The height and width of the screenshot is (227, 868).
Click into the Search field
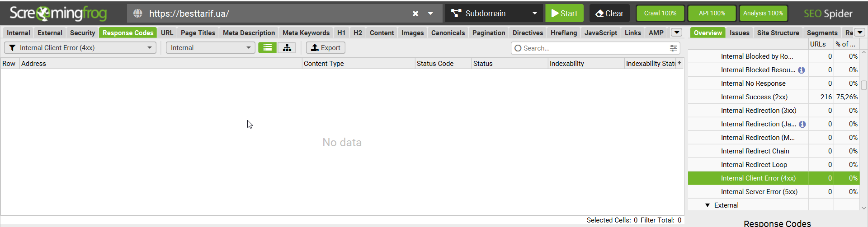(594, 48)
